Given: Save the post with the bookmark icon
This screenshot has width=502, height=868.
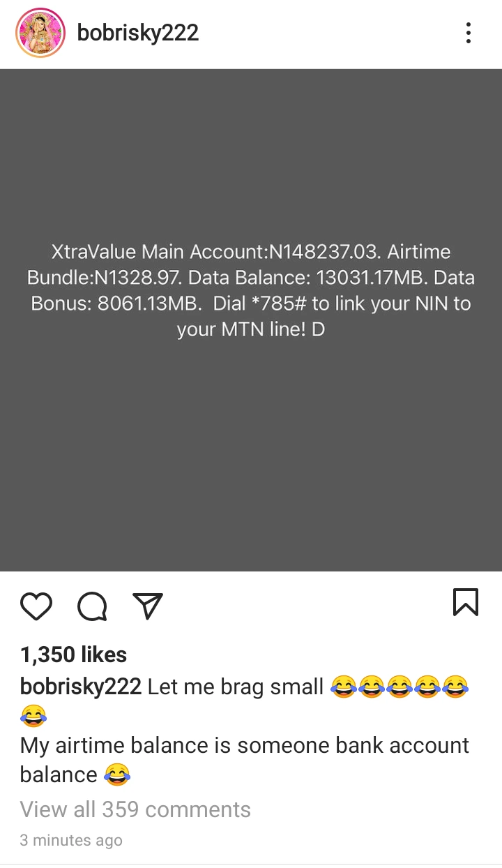Looking at the screenshot, I should 466,602.
